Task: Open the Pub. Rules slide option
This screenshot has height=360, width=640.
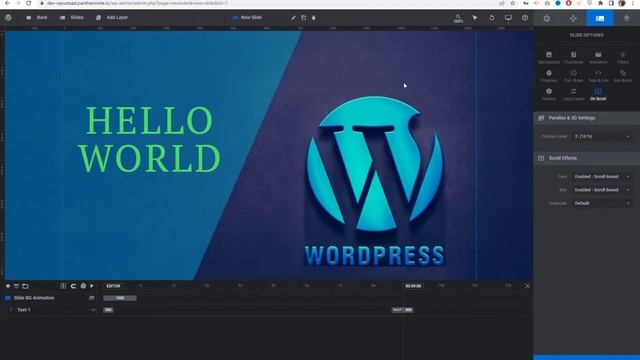Action: pos(573,76)
